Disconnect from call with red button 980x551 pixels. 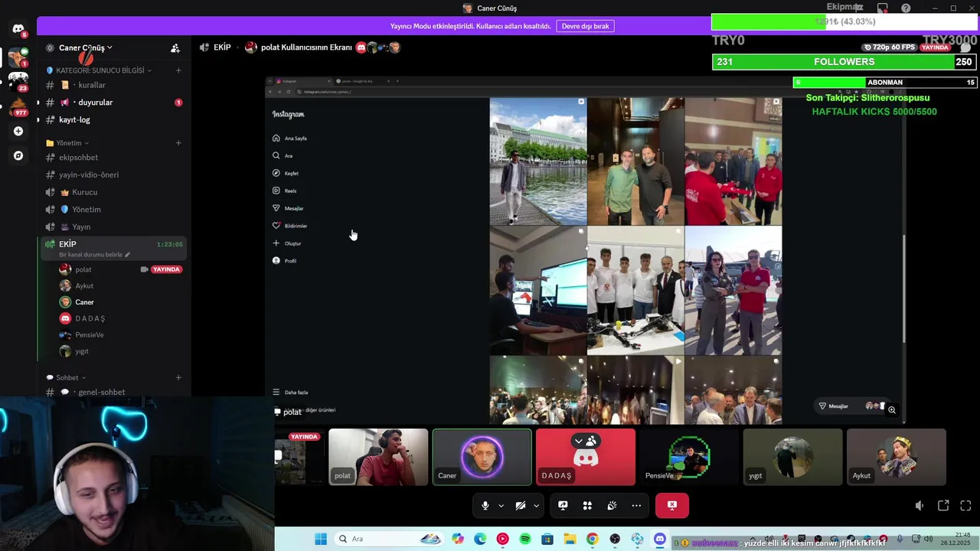coord(672,505)
